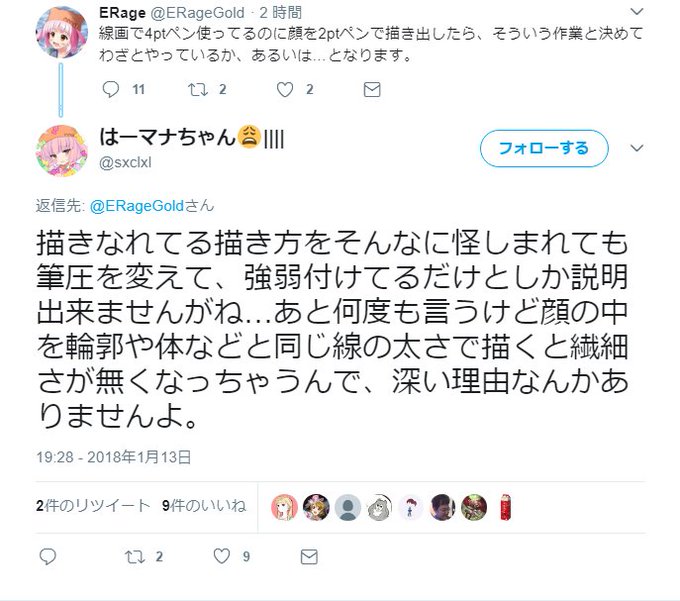Open the @ERageGold reply mention link

point(137,205)
